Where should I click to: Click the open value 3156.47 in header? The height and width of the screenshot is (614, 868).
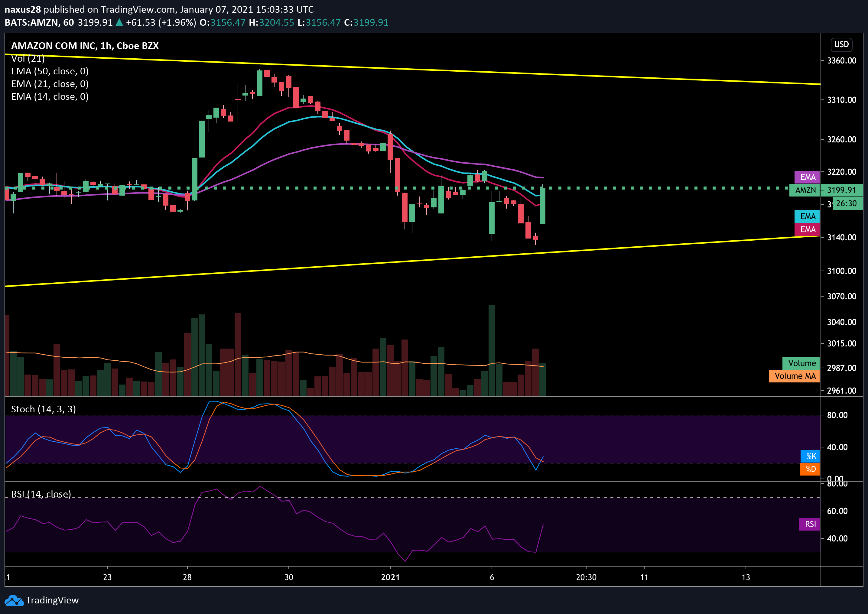[228, 23]
